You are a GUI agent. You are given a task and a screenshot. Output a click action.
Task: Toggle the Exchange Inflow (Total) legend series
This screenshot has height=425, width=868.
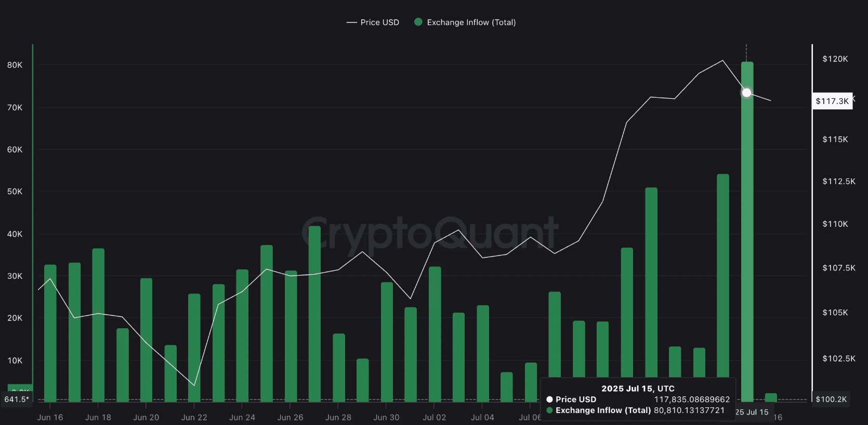coord(465,22)
